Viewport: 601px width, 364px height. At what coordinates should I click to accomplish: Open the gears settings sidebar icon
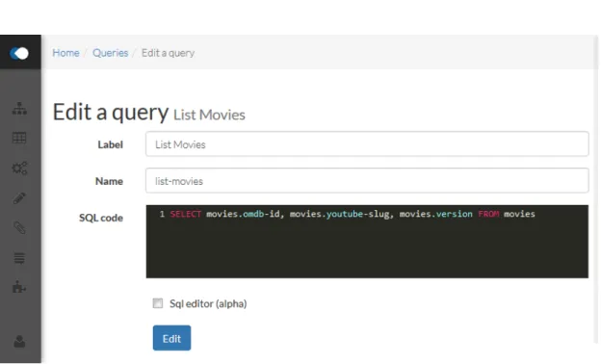[19, 168]
